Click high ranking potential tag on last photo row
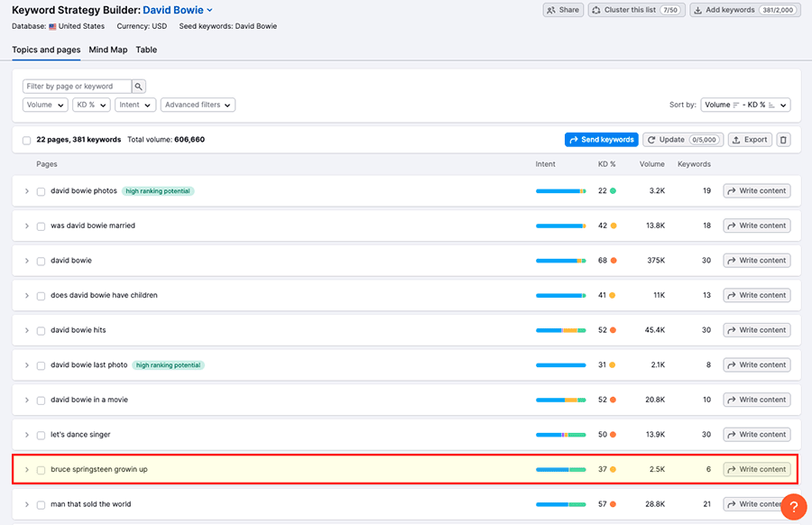Viewport: 812px width, 525px height. click(x=169, y=365)
